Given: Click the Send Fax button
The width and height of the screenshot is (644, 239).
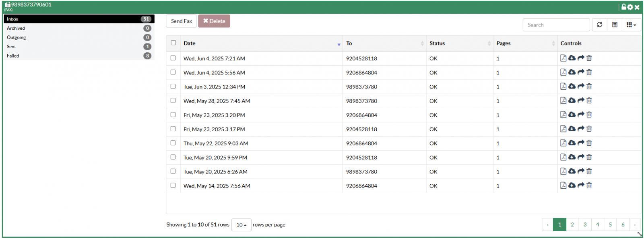Looking at the screenshot, I should tap(182, 21).
